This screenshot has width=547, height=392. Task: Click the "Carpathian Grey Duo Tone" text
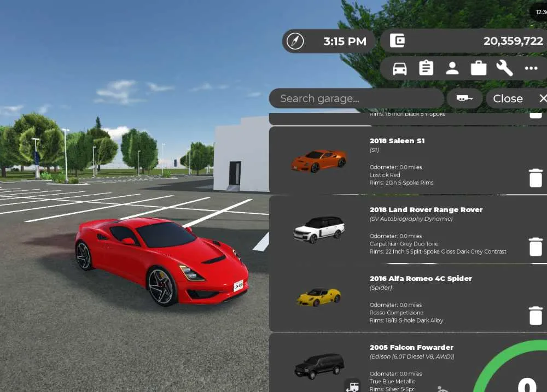[x=404, y=243]
